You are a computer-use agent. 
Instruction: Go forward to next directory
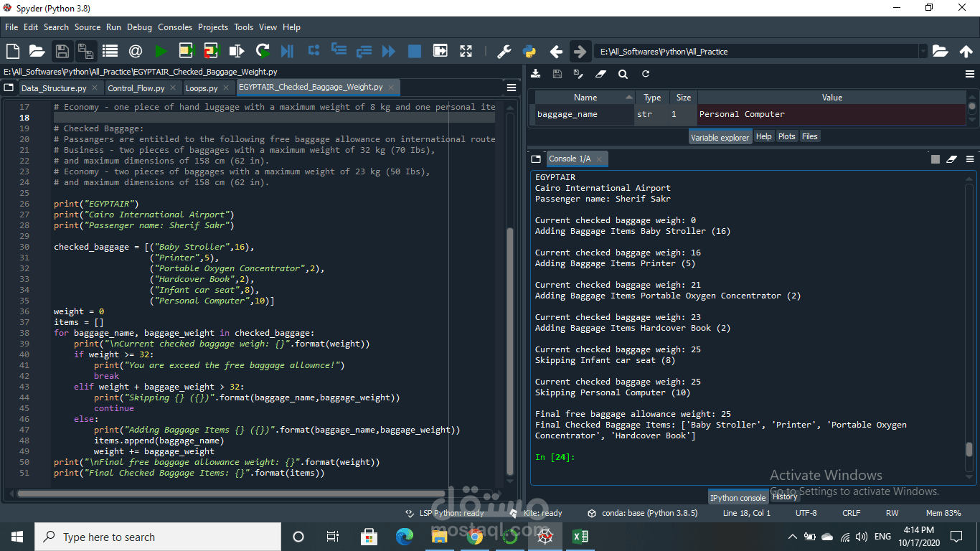click(579, 51)
